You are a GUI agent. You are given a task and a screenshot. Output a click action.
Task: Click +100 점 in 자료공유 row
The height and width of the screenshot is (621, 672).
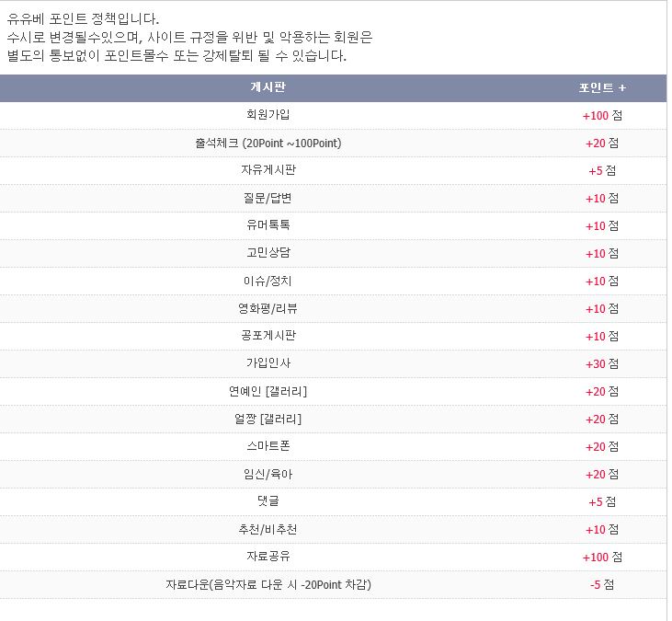click(602, 558)
